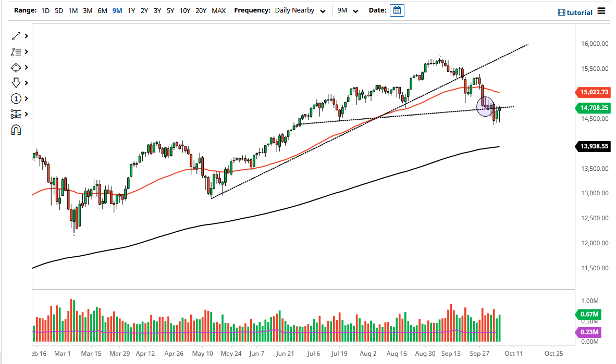Switch range to 1Y
The image size is (616, 364).
click(x=131, y=10)
